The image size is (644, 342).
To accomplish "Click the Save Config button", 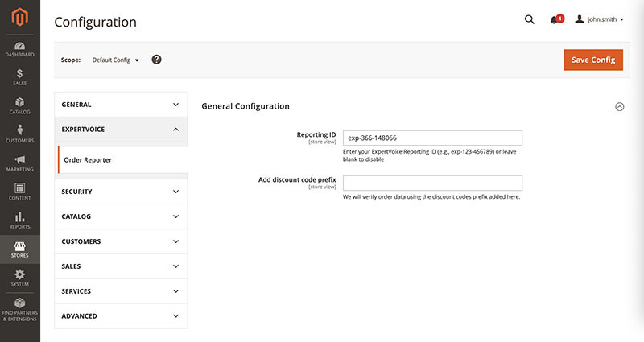I will [593, 60].
